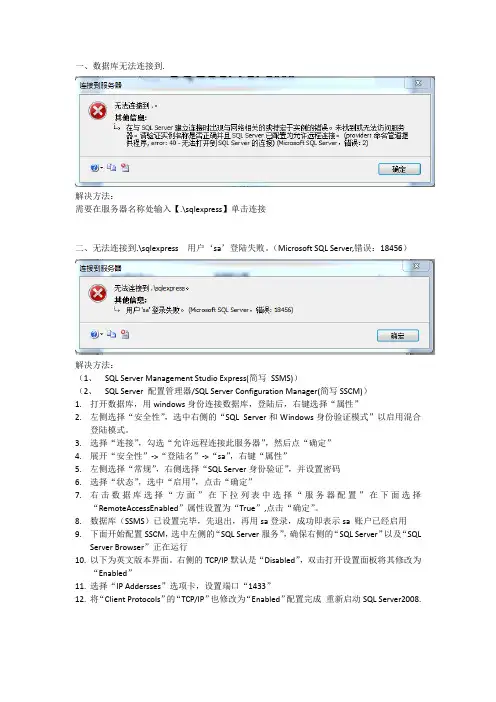Show technical details icon in the 18456 error dialog

click(x=125, y=334)
